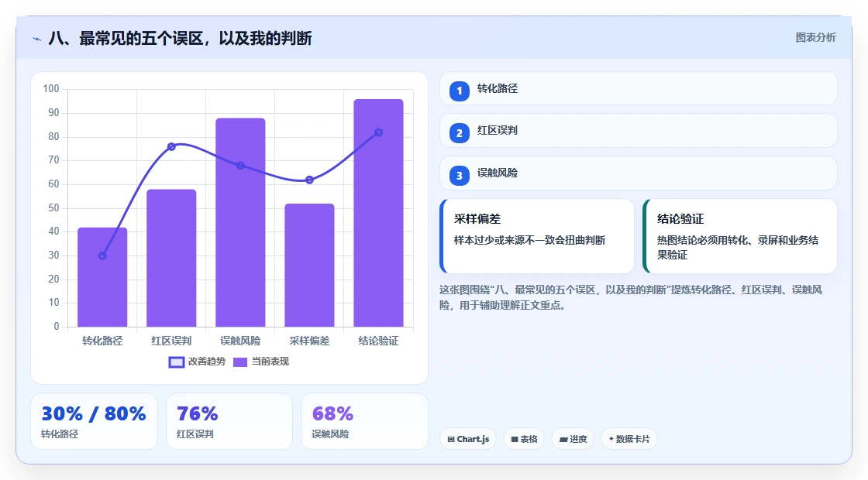Click the line point above 红区误判
The width and height of the screenshot is (868, 480).
point(171,146)
